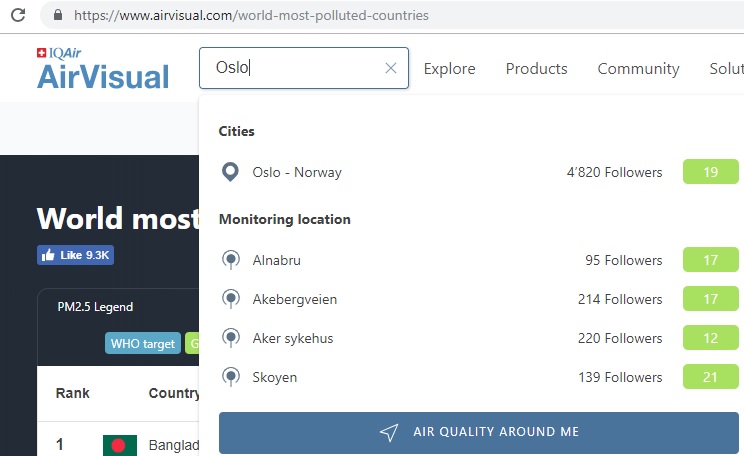The width and height of the screenshot is (744, 456).
Task: Click the Facebook Like 9.3K button
Action: pos(75,255)
